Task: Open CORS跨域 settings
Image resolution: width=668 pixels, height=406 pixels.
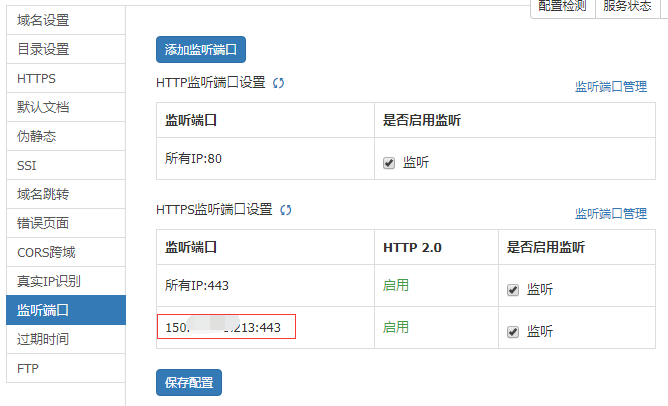Action: (47, 252)
